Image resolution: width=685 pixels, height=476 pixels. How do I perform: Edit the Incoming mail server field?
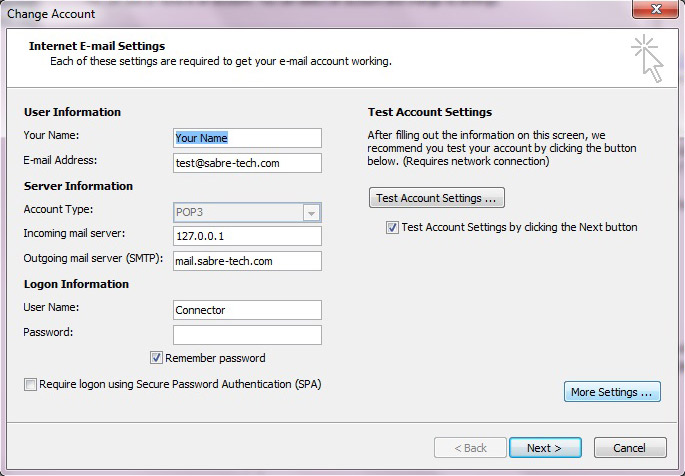[x=247, y=236]
